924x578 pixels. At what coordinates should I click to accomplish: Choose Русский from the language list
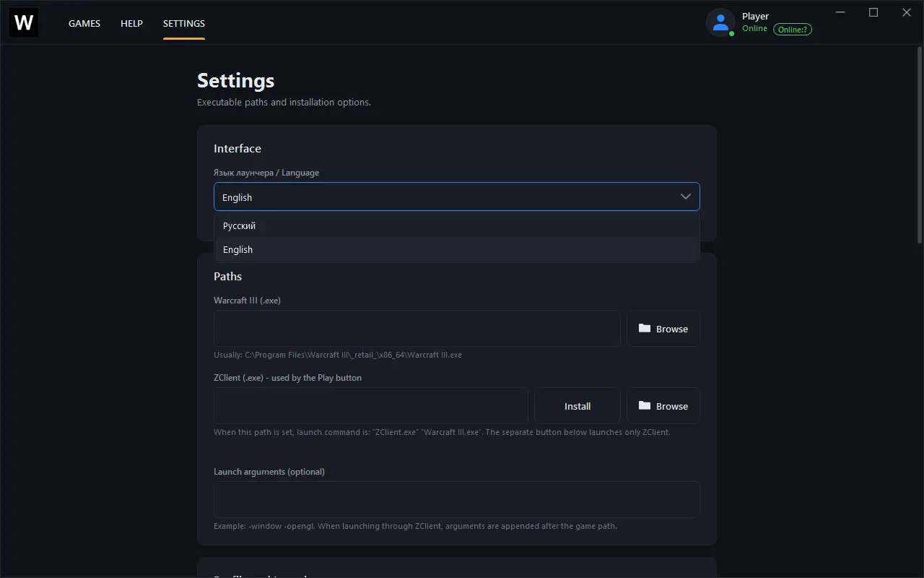click(457, 225)
